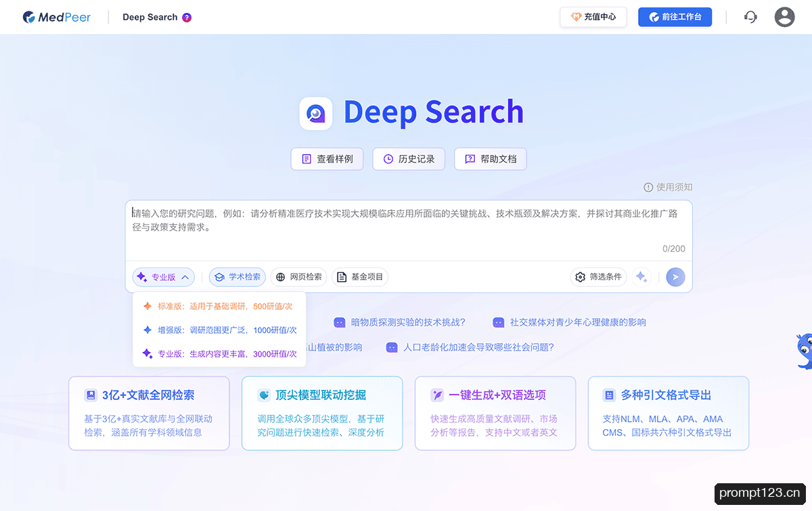
Task: Click the blue mascot character at right edge
Action: [x=803, y=351]
